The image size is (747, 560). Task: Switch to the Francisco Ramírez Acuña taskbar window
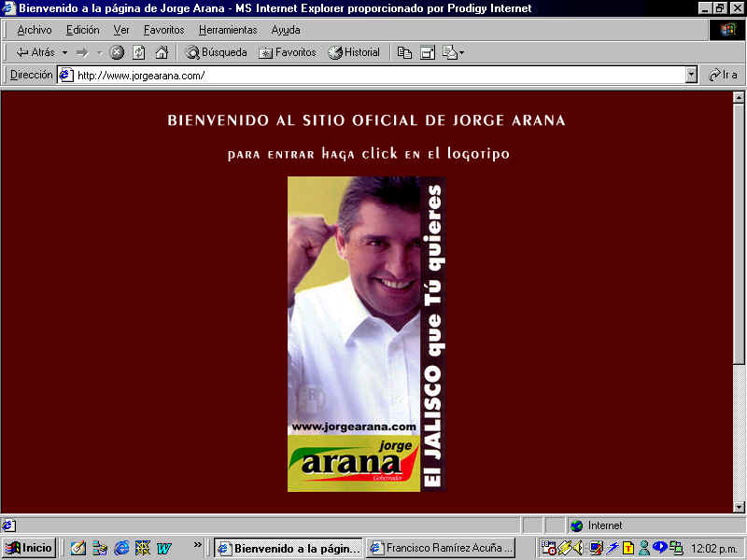click(x=441, y=548)
